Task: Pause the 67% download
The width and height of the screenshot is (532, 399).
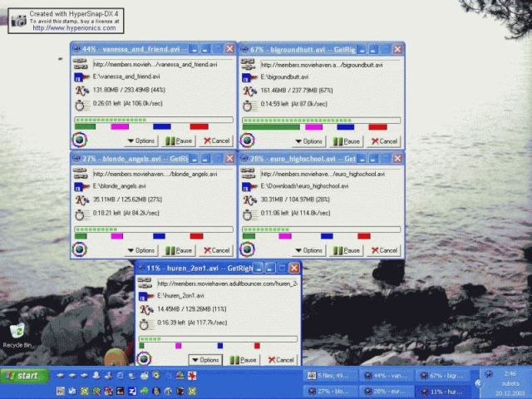Action: coord(347,140)
